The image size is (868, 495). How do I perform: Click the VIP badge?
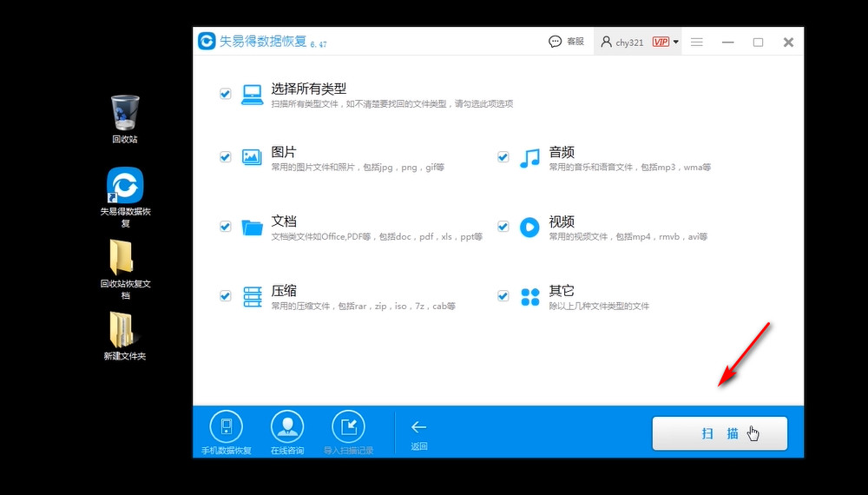661,42
